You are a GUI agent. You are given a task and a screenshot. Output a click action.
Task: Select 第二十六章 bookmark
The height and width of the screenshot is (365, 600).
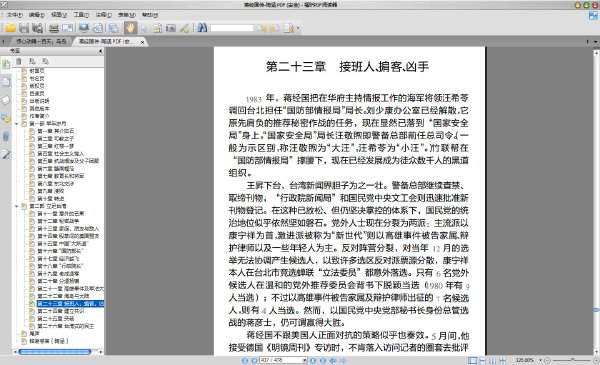(x=65, y=326)
